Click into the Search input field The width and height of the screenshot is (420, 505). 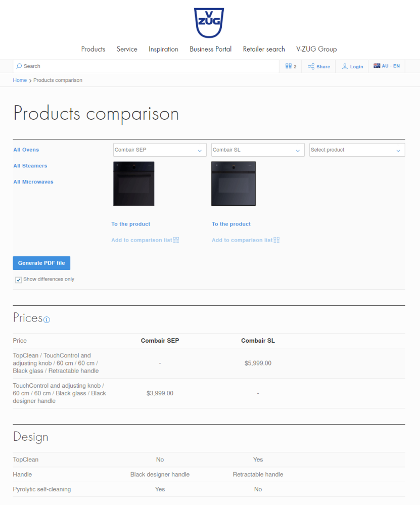tap(146, 66)
